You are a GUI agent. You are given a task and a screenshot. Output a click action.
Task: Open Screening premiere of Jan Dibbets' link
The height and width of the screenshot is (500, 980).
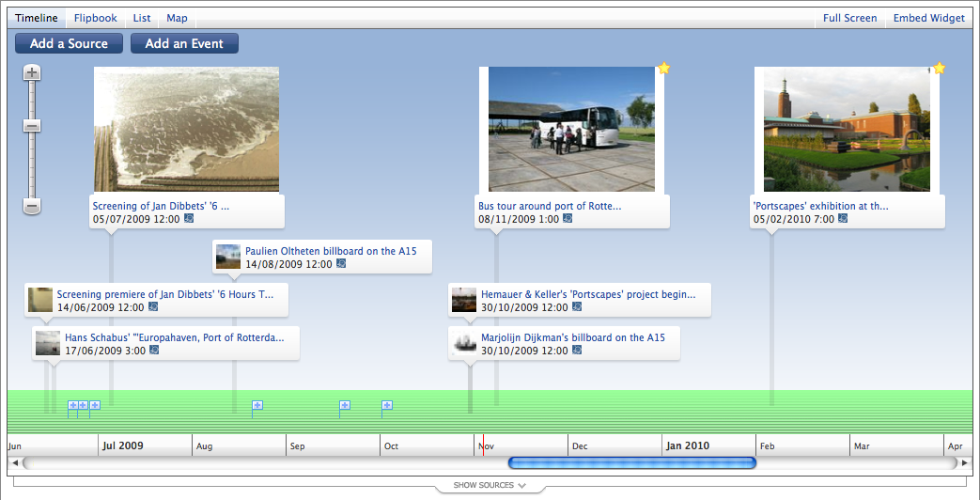click(165, 294)
